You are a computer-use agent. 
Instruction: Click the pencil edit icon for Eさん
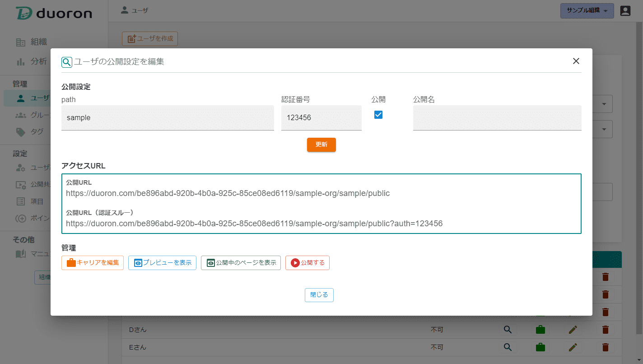[x=573, y=347]
